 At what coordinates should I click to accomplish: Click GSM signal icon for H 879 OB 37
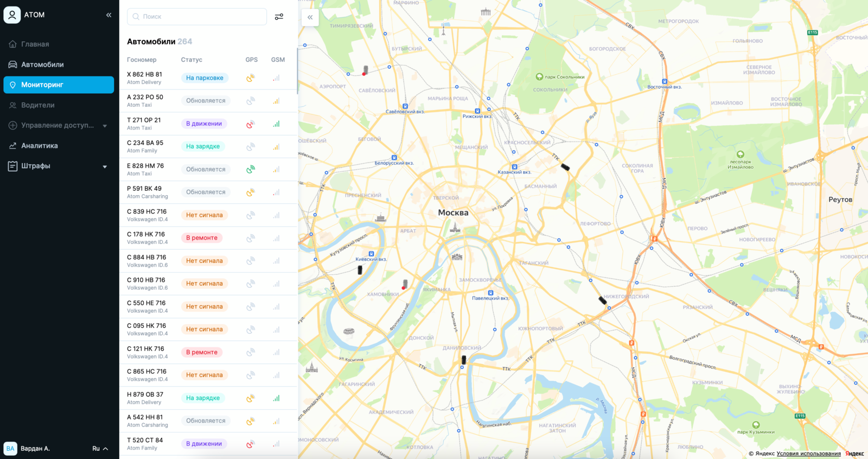coord(276,398)
